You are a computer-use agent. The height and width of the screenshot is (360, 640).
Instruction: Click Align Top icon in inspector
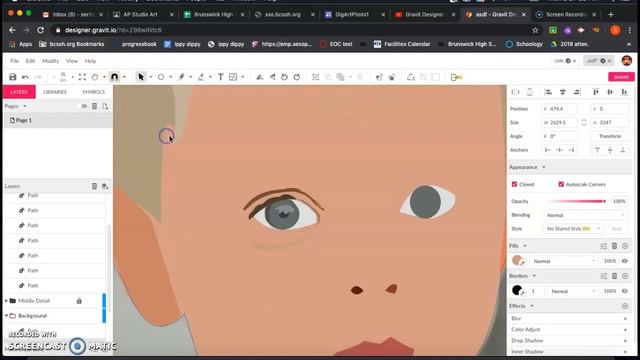(x=596, y=92)
